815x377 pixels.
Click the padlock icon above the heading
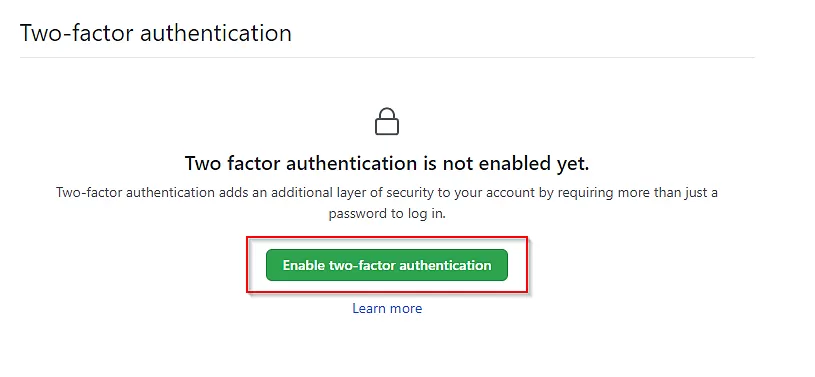point(387,122)
